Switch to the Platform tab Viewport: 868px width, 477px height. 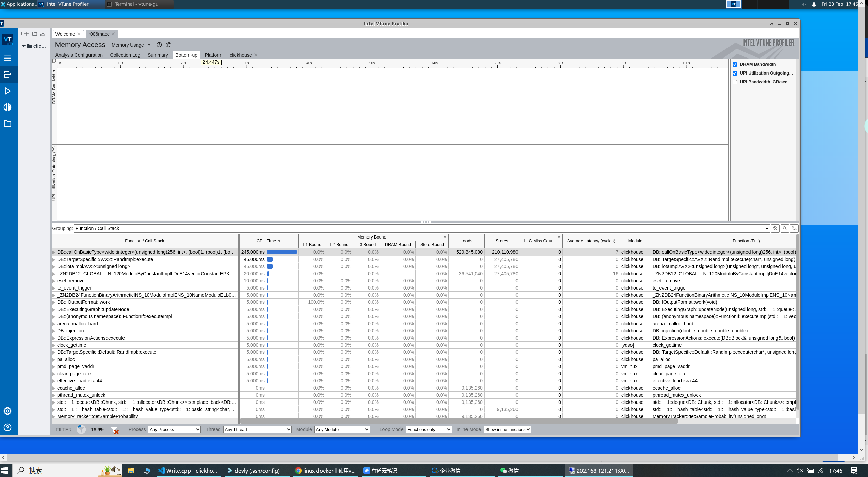213,55
